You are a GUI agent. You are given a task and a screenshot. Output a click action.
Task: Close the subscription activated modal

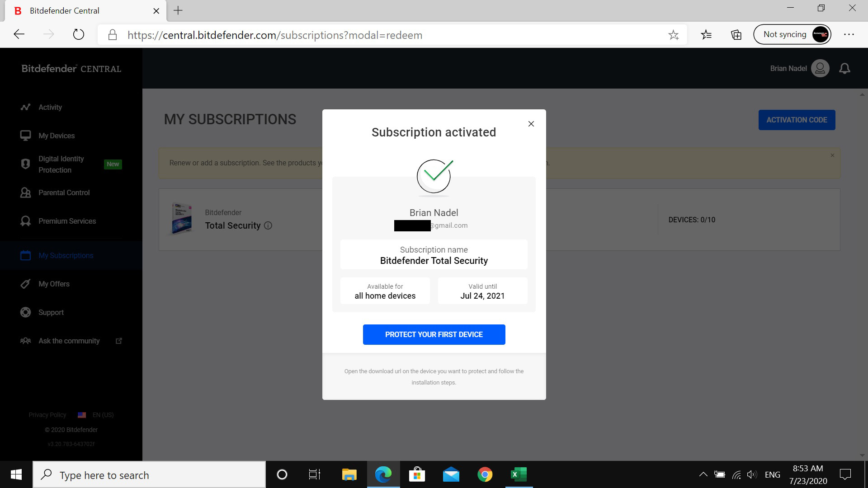point(532,124)
